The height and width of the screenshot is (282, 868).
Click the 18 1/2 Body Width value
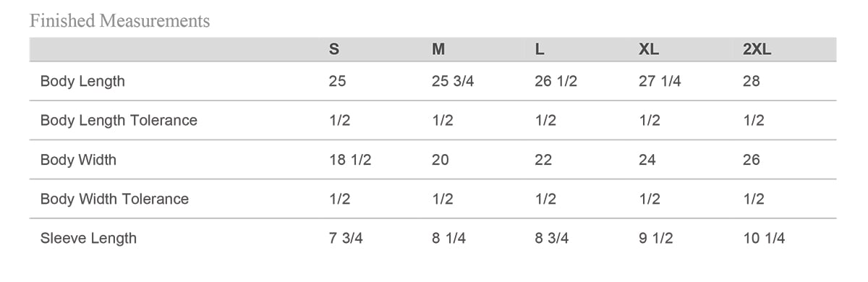click(350, 160)
